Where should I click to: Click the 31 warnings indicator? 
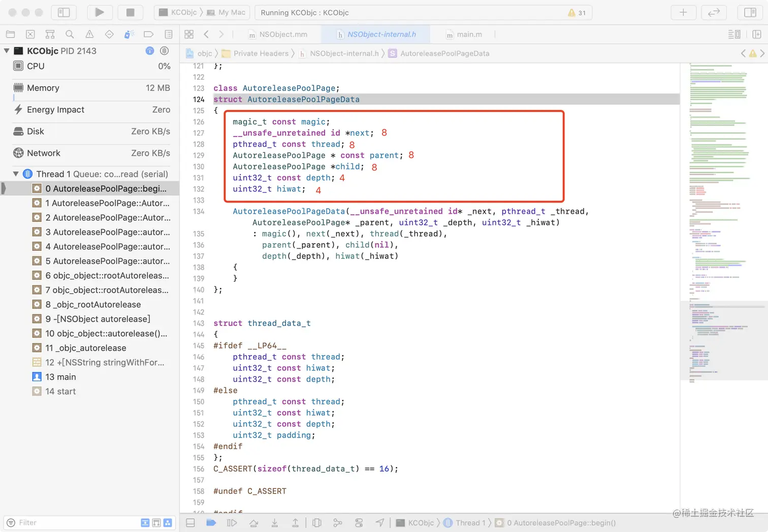pos(577,13)
